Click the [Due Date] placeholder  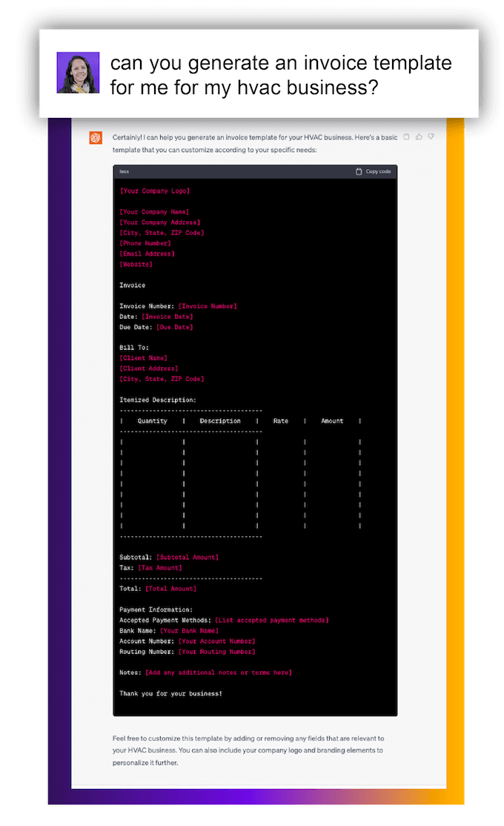coord(174,327)
